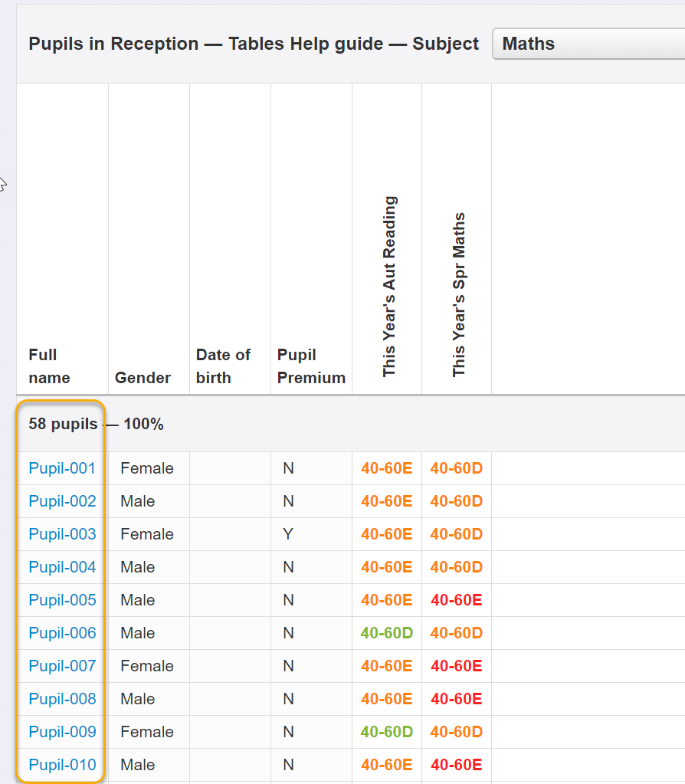The height and width of the screenshot is (784, 685).
Task: Select Pupil-007 Gender cell Female
Action: 147,667
